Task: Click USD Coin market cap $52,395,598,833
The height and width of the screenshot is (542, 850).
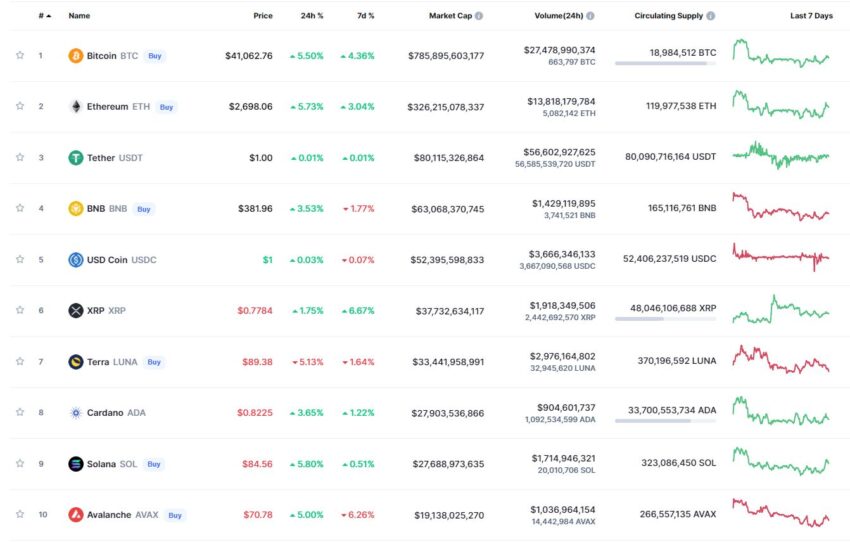Action: pyautogui.click(x=447, y=260)
